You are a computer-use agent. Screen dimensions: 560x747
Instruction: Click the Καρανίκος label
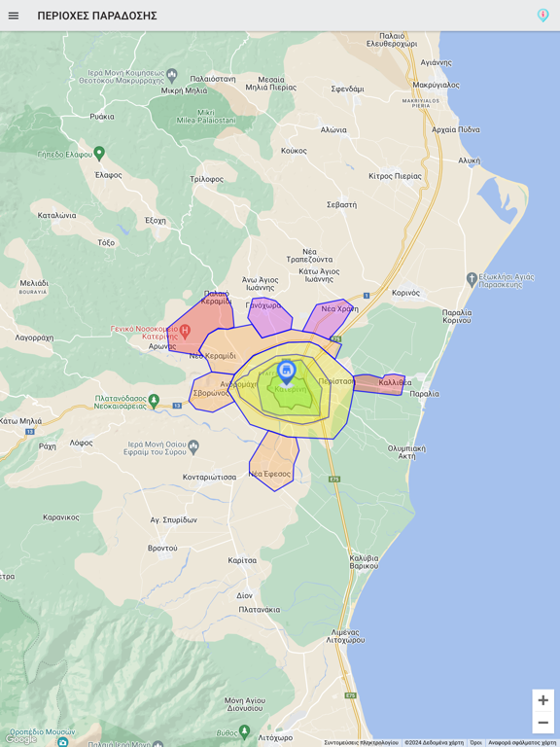[61, 517]
